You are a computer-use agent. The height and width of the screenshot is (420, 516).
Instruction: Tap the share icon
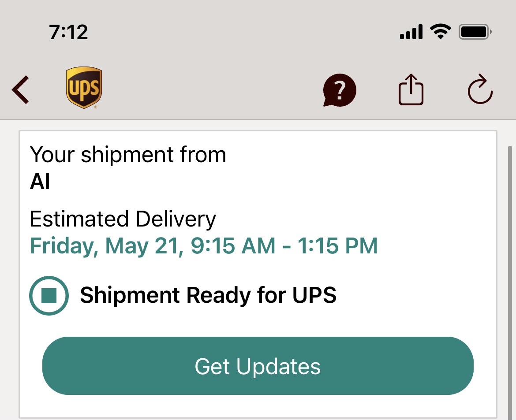[411, 89]
